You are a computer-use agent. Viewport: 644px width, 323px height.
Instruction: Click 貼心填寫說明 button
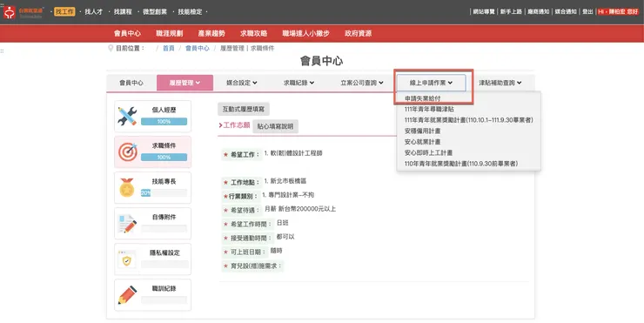tap(275, 126)
